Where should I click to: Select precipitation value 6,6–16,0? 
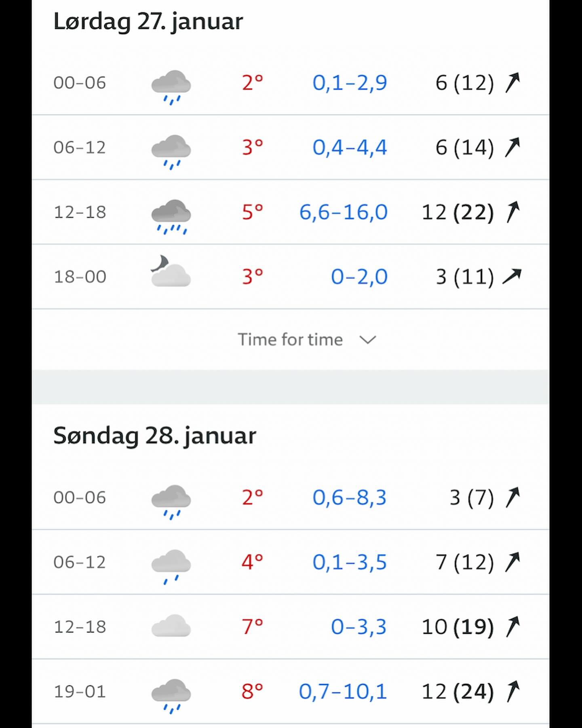[344, 212]
